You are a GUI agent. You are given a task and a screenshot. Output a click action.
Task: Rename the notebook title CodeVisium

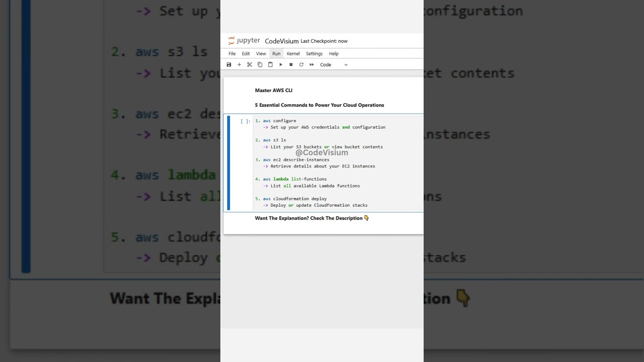pyautogui.click(x=282, y=41)
